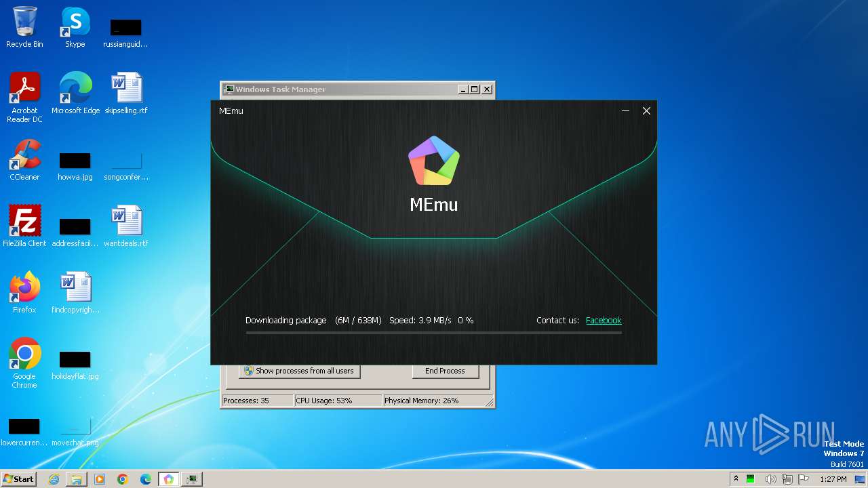The width and height of the screenshot is (868, 488).
Task: Minimize the MEmu installer window
Action: [x=625, y=110]
